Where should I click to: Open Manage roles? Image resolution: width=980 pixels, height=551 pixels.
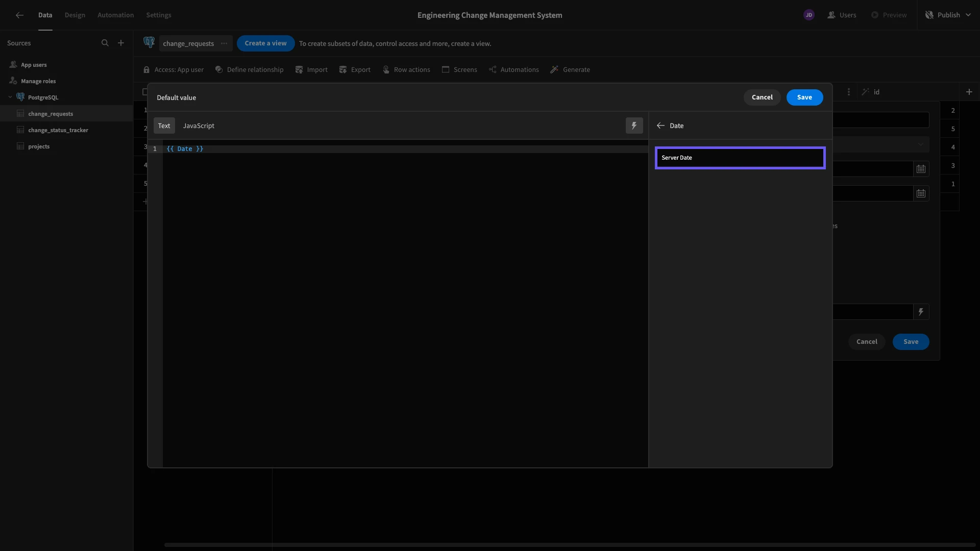(x=66, y=81)
